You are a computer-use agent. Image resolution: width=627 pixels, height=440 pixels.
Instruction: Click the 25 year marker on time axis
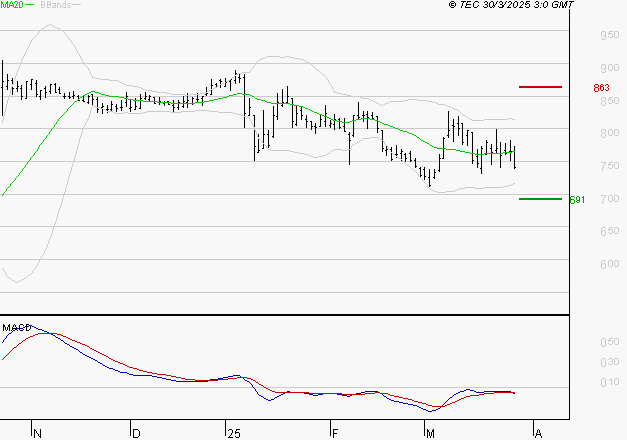(x=234, y=433)
